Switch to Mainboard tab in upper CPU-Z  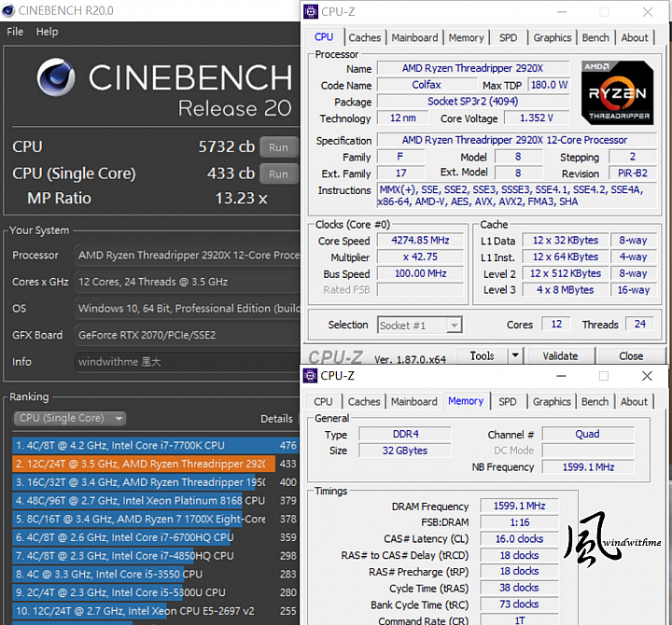click(x=414, y=37)
